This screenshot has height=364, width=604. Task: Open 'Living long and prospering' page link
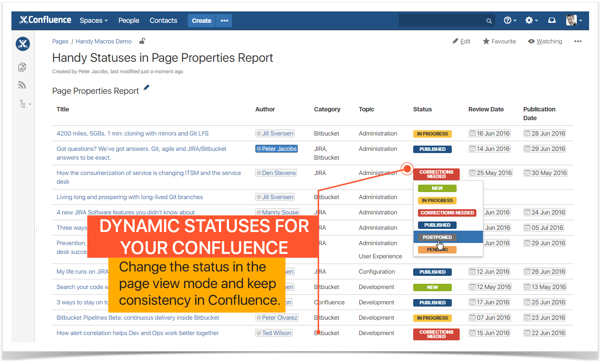coord(130,197)
